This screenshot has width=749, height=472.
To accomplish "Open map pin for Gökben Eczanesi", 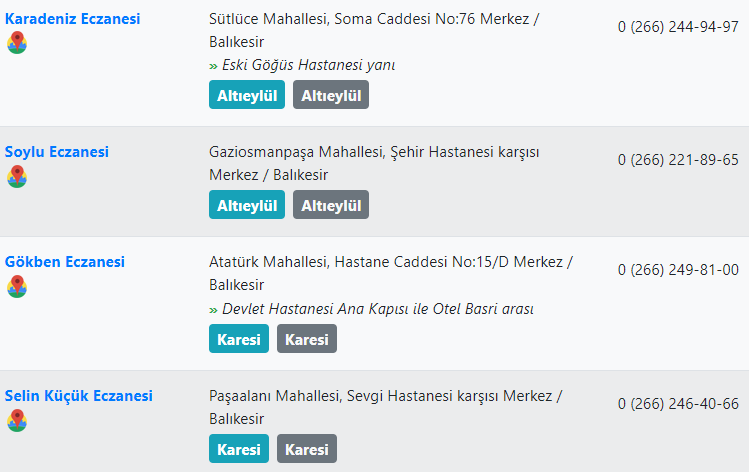I will click(x=17, y=286).
